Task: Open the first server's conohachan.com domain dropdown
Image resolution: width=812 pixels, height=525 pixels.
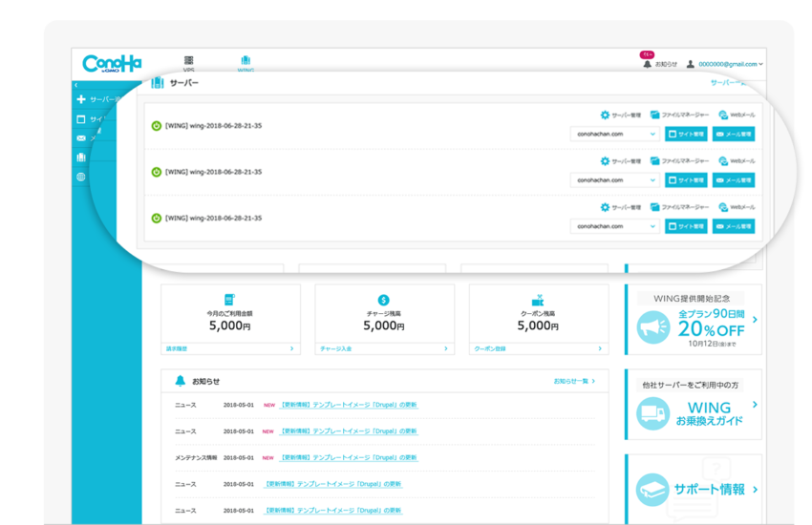Action: point(614,134)
